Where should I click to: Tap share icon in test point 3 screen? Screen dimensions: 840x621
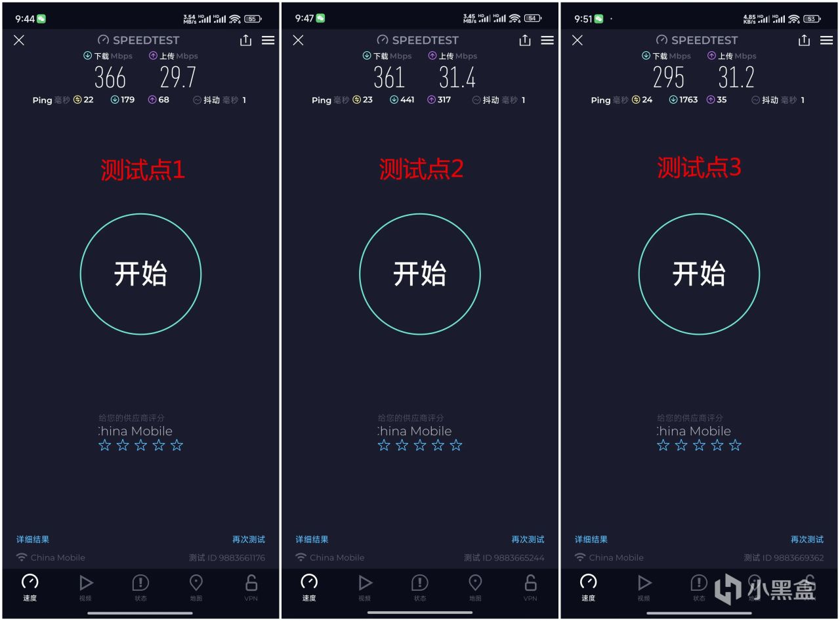click(x=804, y=40)
